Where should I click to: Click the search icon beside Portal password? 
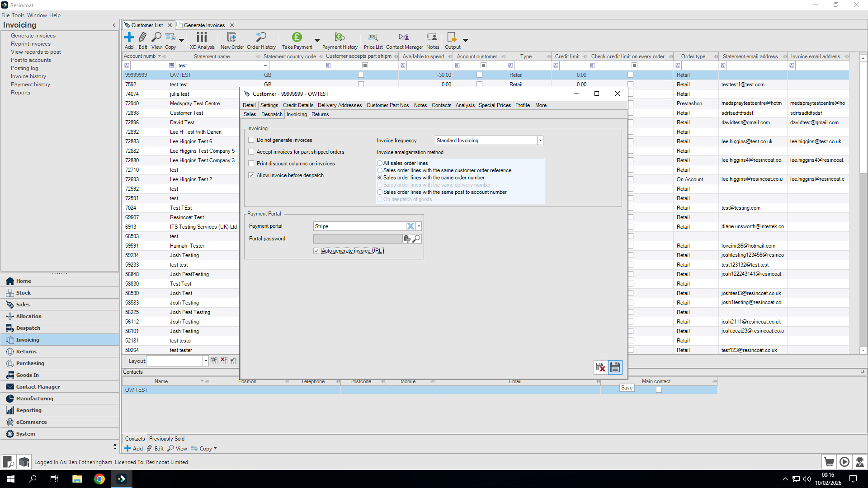click(416, 239)
